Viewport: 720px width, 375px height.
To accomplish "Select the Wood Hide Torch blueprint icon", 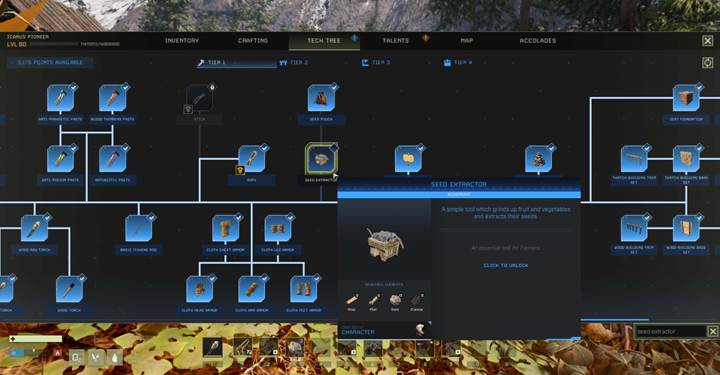I will pos(34,228).
